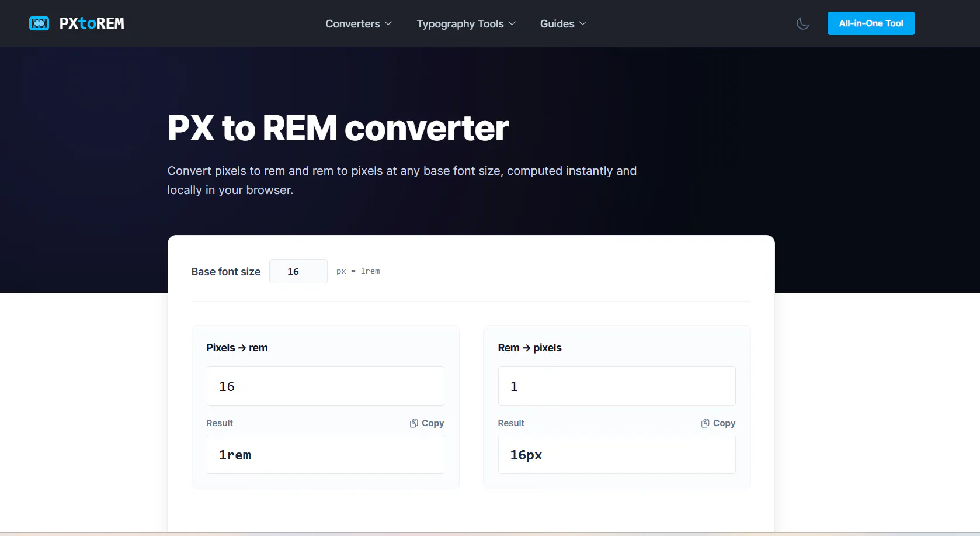Click the 'Base font size' label
This screenshot has height=536, width=980.
pos(226,272)
